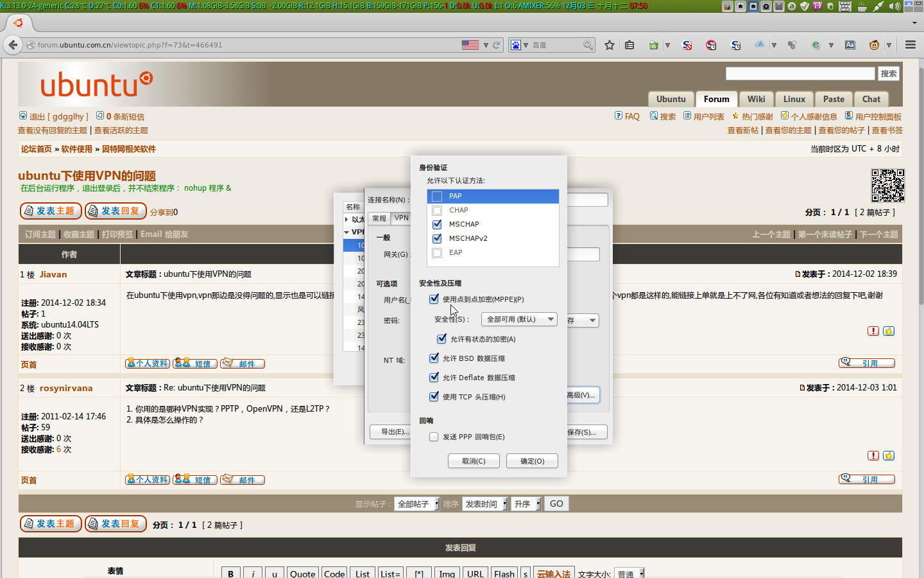Click the thanks icon on rosynirvana's post
Screen dimensions: 924x578
click(x=889, y=456)
